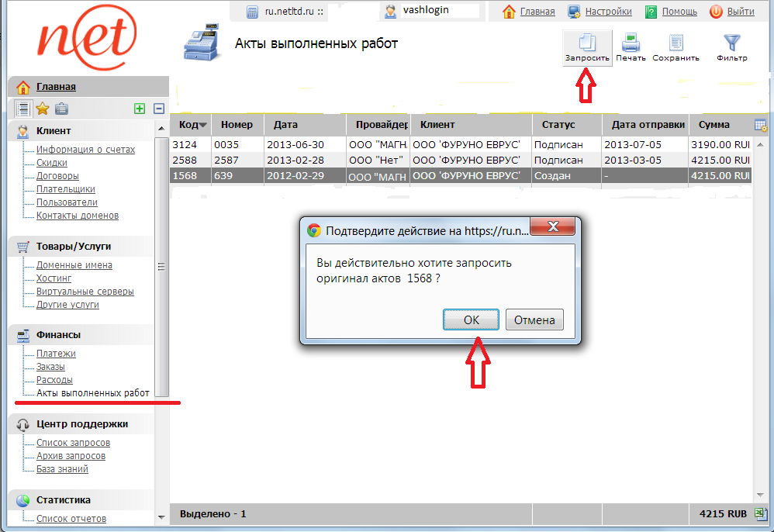Screen dimensions: 774x532
Task: Sort by the Код column arrow
Action: pyautogui.click(x=203, y=126)
